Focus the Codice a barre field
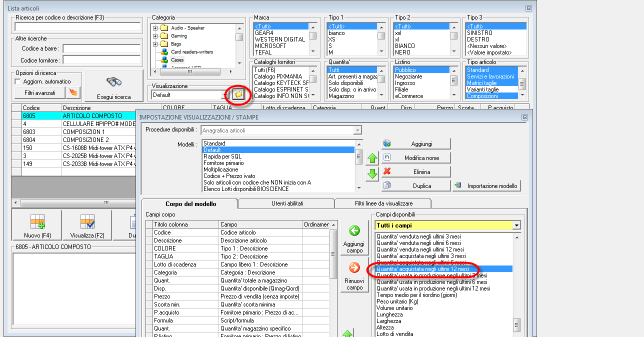This screenshot has width=644, height=337. click(101, 48)
